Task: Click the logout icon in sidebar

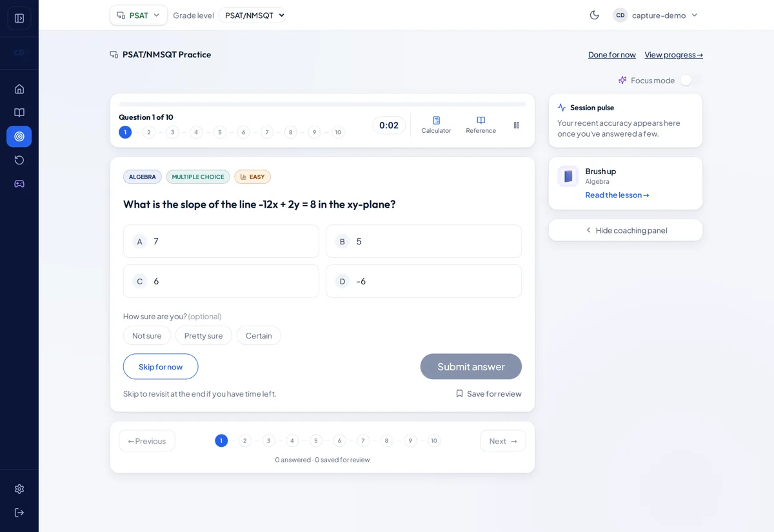Action: click(19, 513)
